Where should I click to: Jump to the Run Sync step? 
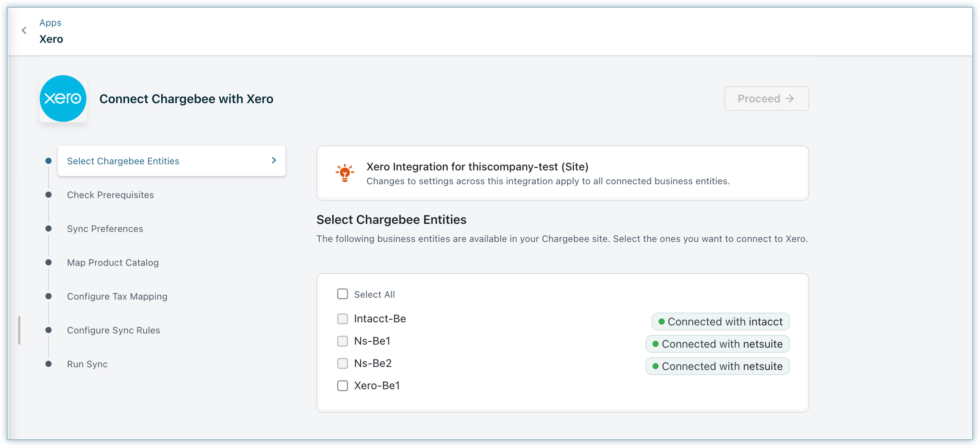(87, 364)
